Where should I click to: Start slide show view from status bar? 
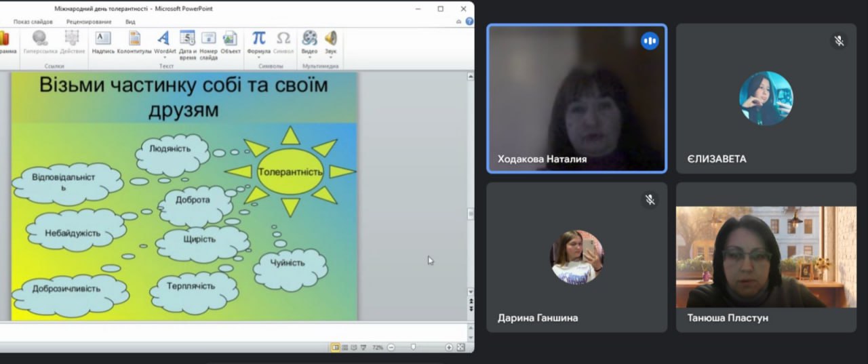coord(363,347)
